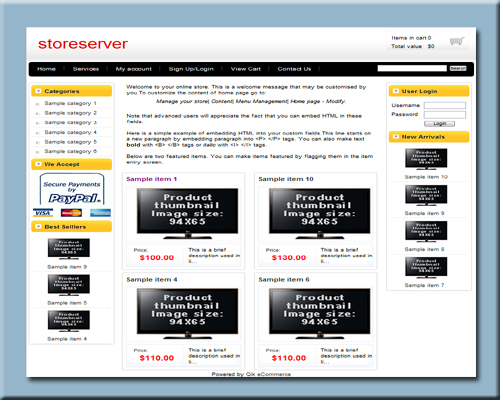Click the storeserver logo
Screen dimensions: 500x400
click(x=83, y=44)
